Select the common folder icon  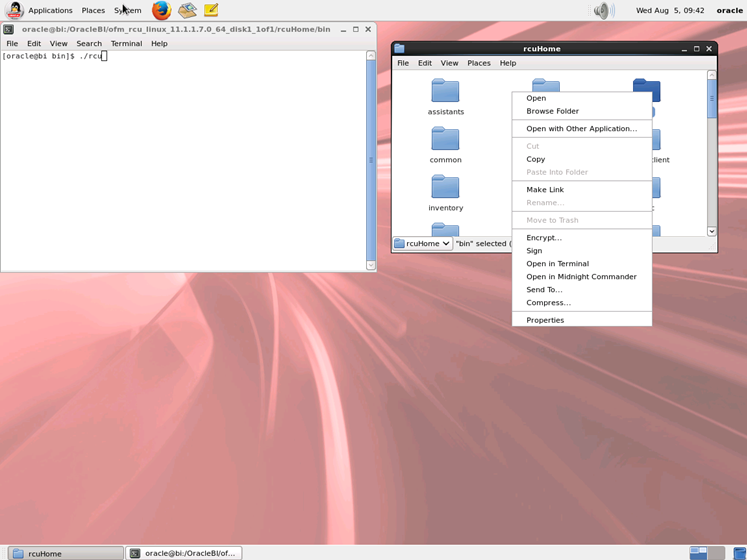(445, 139)
